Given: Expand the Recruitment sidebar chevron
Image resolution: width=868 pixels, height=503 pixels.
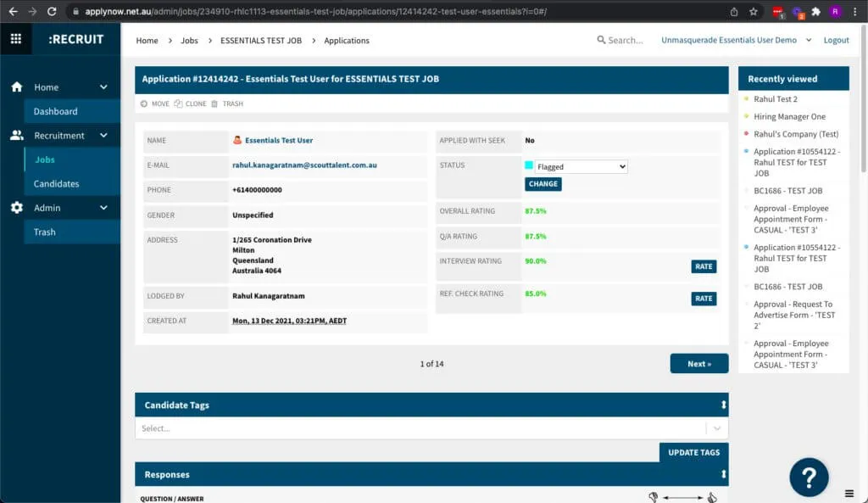Looking at the screenshot, I should click(x=103, y=135).
